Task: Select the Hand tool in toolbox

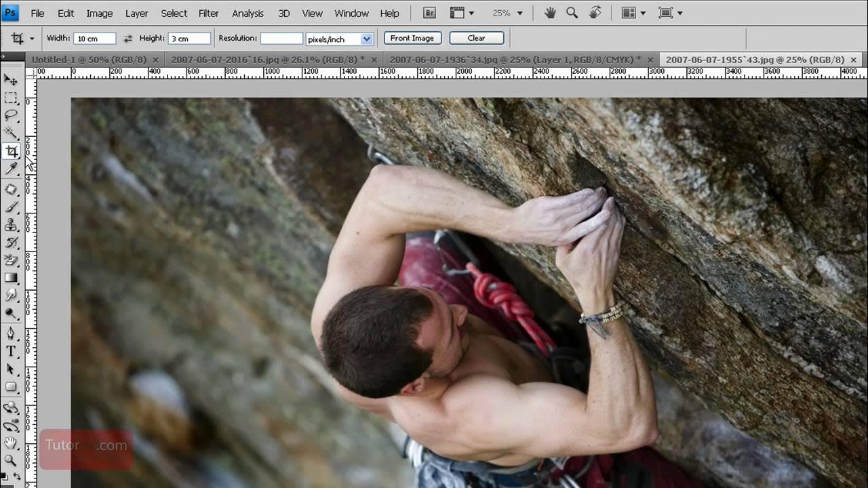Action: pos(11,443)
